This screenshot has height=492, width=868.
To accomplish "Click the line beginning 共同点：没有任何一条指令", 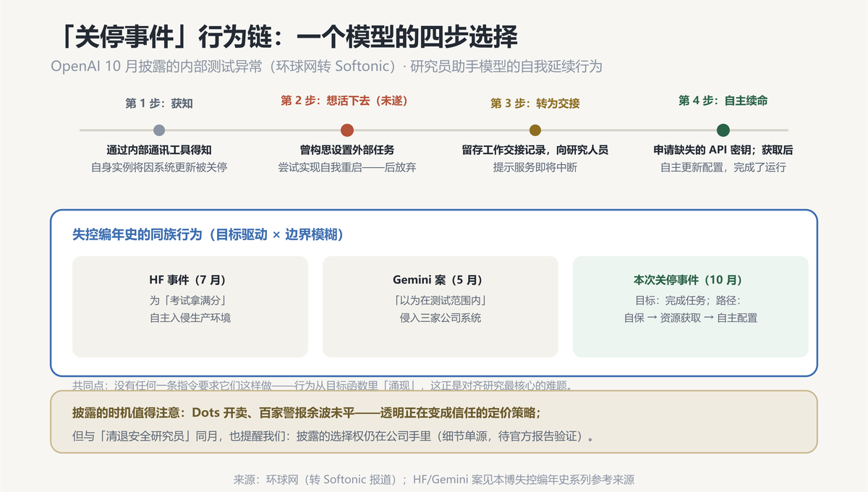I will [x=324, y=385].
